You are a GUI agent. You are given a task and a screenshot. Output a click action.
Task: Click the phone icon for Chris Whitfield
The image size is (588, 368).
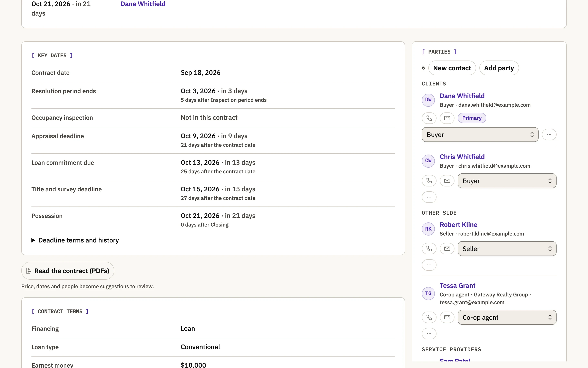(429, 181)
